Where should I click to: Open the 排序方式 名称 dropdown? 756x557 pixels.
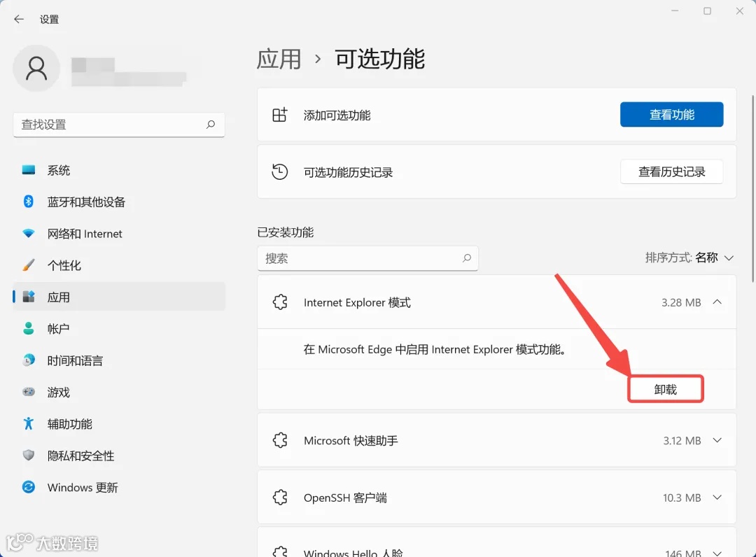[689, 258]
